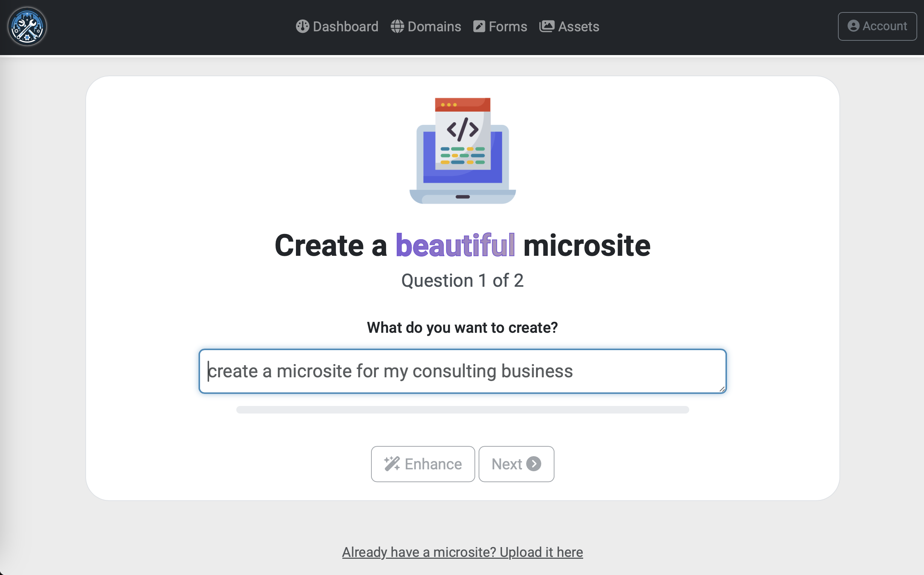Follow the "Already have a microsite? Upload it here" link
This screenshot has width=924, height=575.
click(462, 552)
